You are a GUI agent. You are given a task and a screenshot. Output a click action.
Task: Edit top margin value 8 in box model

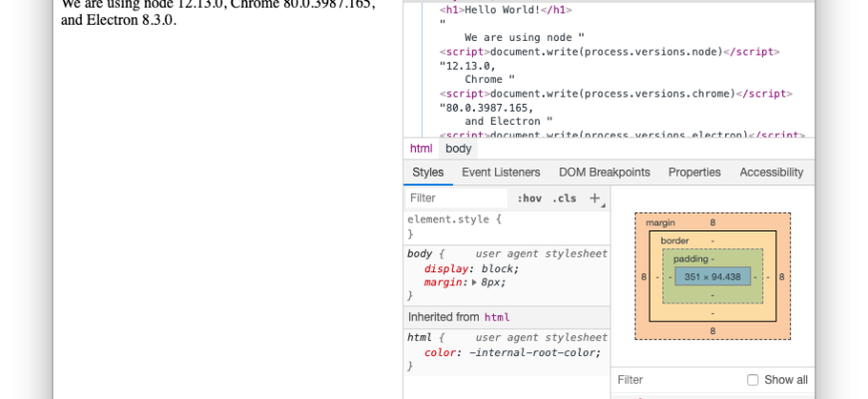point(712,222)
